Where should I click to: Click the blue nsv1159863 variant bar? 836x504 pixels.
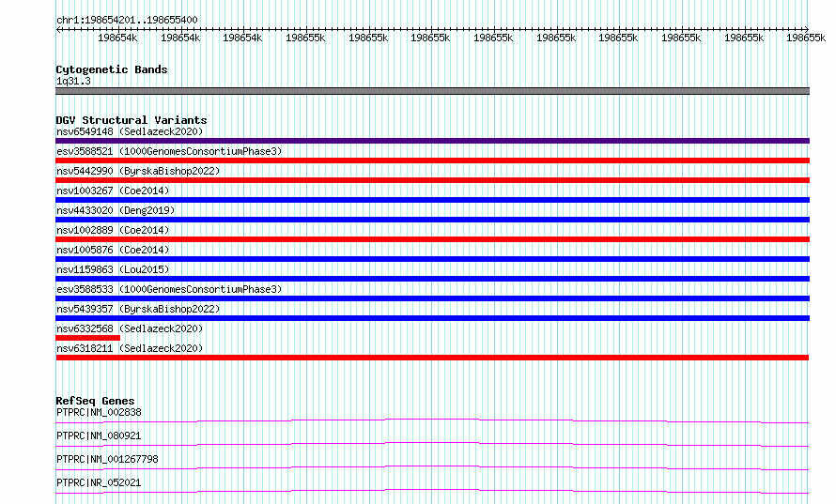(432, 279)
